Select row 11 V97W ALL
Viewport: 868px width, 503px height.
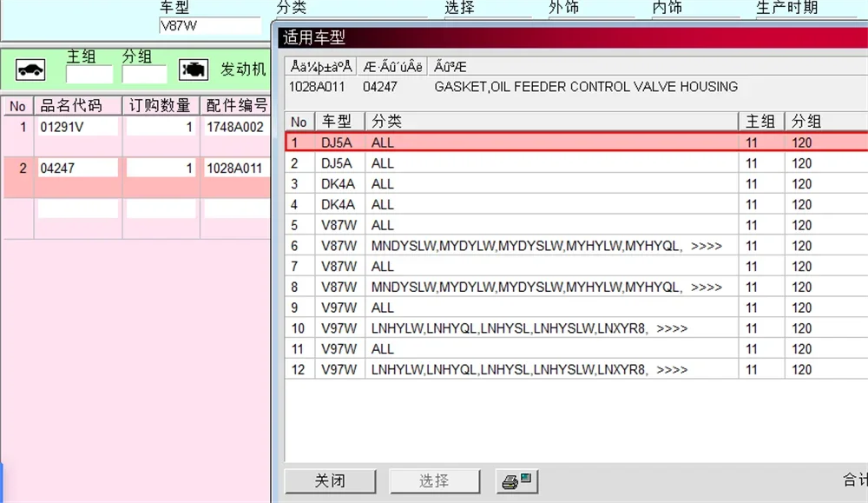click(576, 349)
